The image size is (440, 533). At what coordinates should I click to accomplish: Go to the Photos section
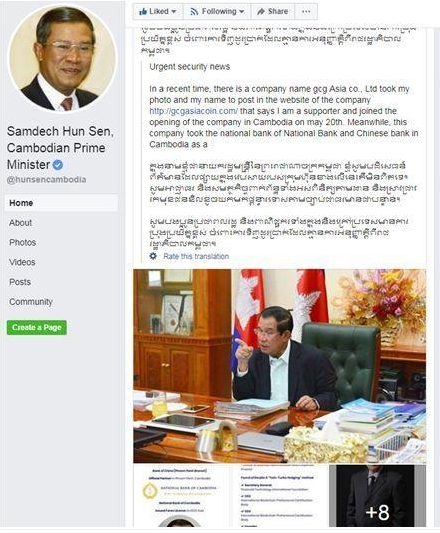[x=22, y=242]
